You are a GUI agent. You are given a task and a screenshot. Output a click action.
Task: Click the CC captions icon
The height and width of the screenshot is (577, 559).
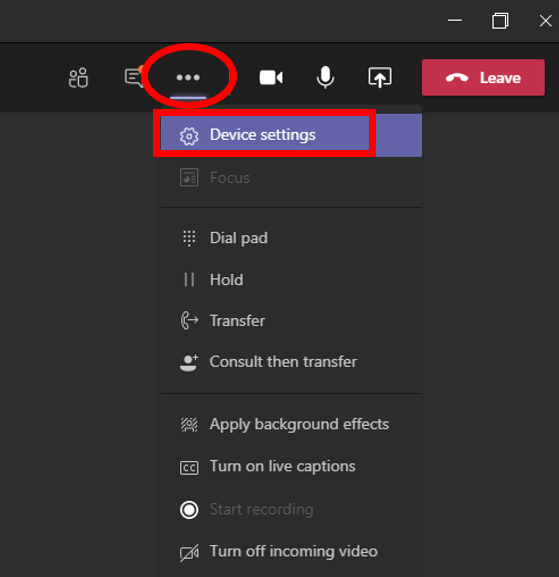(x=189, y=468)
